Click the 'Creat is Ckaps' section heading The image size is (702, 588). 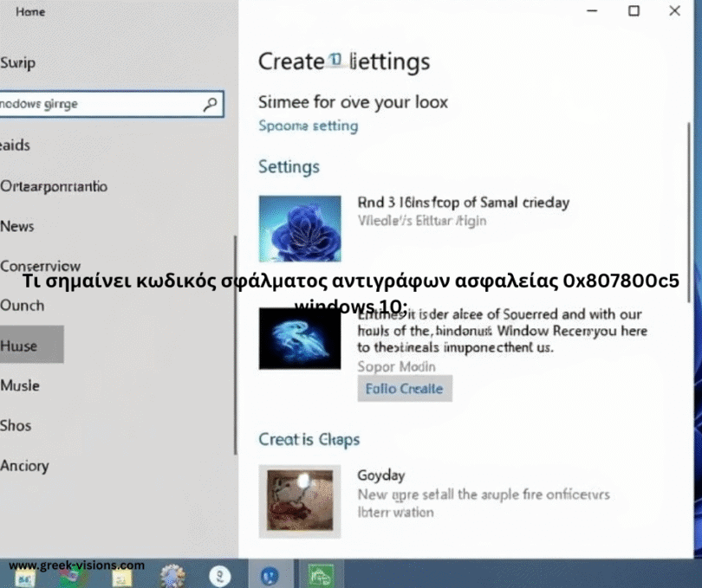(x=309, y=439)
